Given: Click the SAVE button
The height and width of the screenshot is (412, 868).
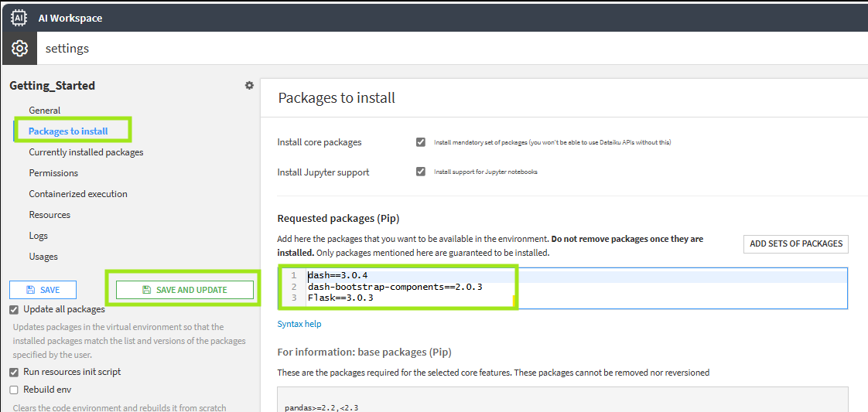Looking at the screenshot, I should pyautogui.click(x=43, y=290).
